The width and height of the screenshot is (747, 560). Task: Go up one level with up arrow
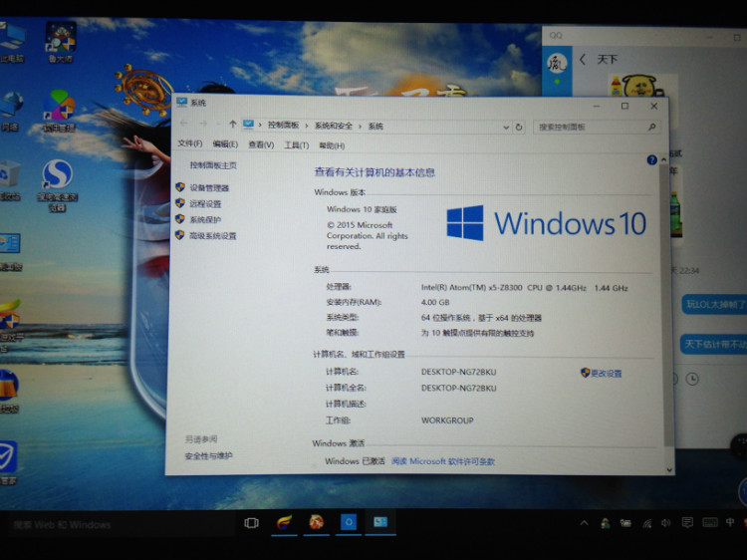[x=232, y=124]
